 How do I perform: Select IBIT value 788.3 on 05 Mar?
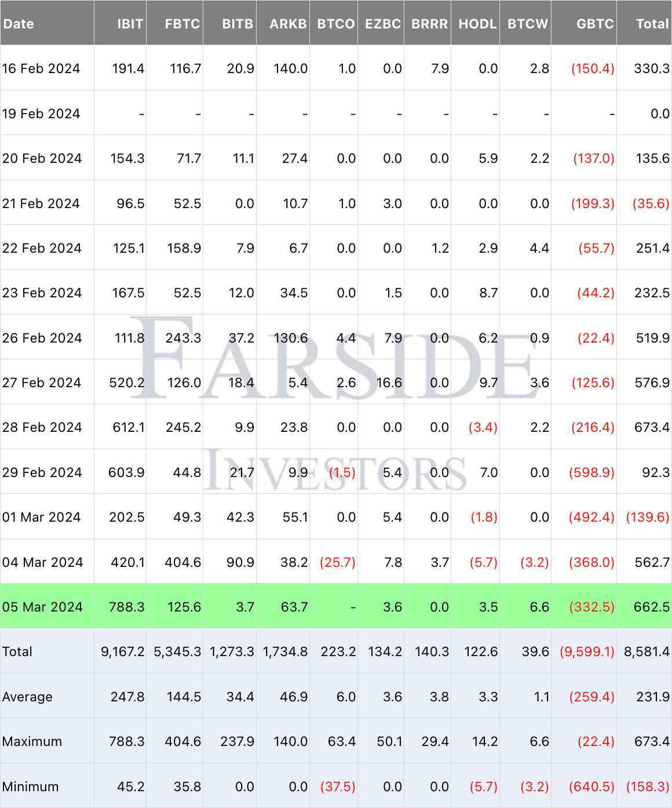(x=127, y=607)
